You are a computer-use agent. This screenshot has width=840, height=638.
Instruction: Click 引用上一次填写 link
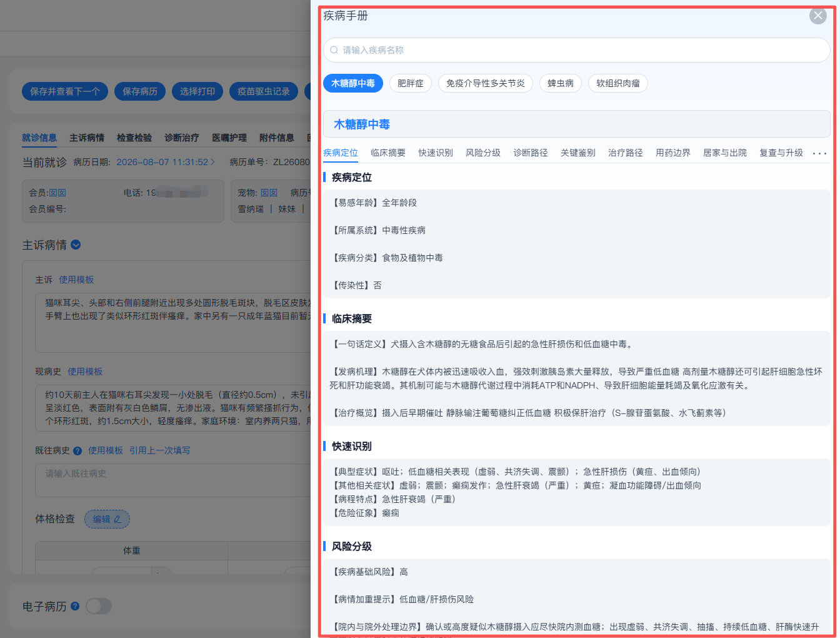[160, 450]
